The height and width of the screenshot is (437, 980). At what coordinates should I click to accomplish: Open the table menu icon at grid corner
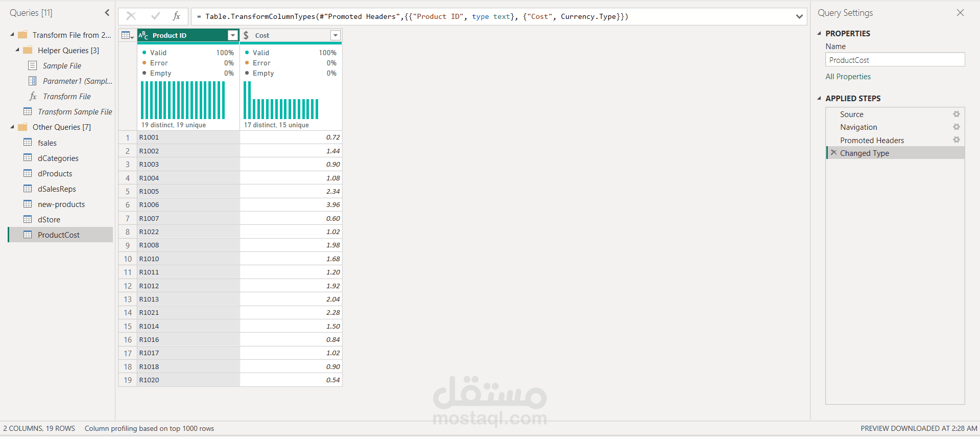pyautogui.click(x=127, y=35)
